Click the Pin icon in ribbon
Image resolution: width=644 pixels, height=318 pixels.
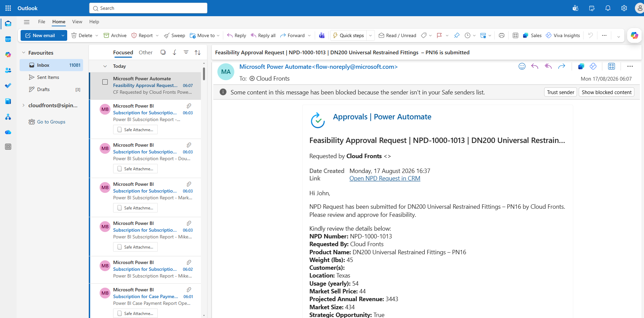(x=457, y=35)
